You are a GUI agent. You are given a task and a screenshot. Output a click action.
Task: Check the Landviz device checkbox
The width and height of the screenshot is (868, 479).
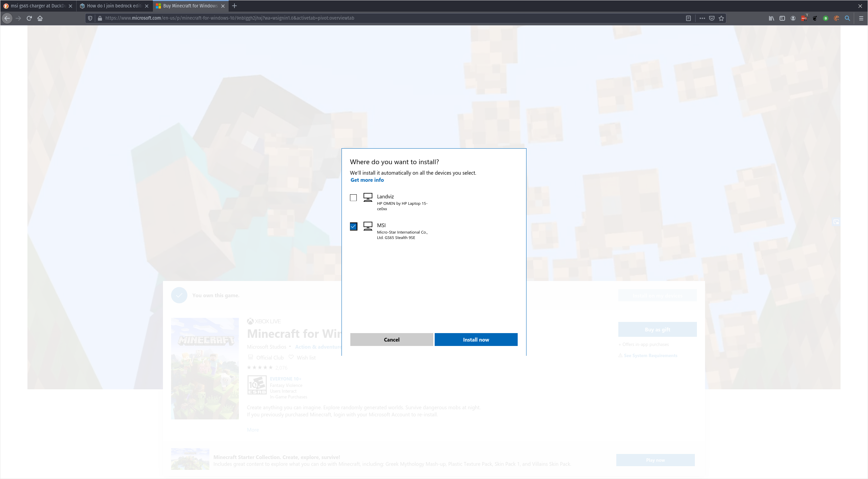[x=353, y=198]
